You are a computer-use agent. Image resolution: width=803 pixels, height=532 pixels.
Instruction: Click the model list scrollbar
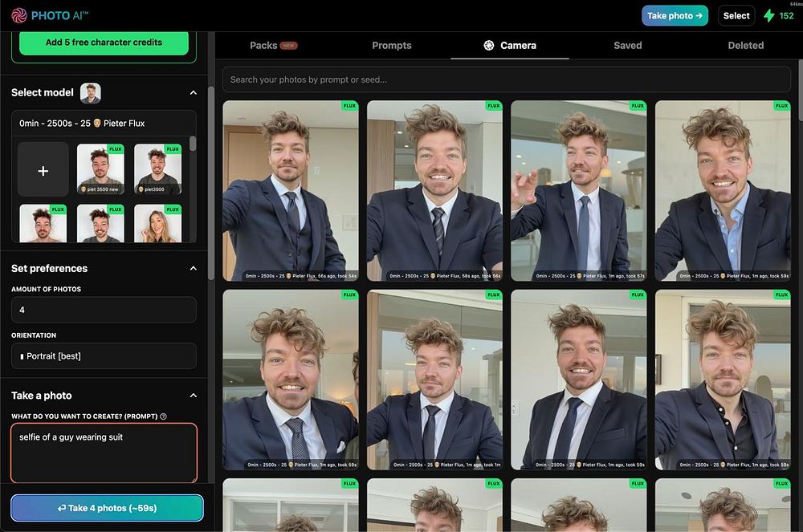pos(193,144)
